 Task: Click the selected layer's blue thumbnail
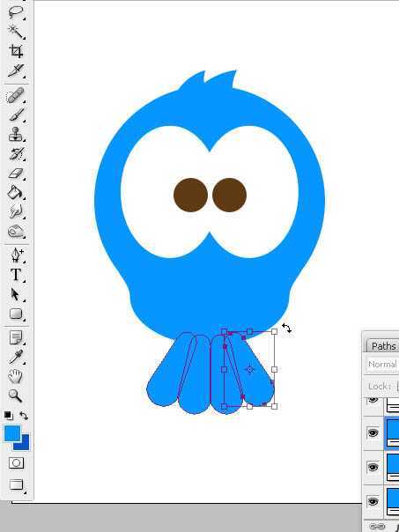[393, 433]
